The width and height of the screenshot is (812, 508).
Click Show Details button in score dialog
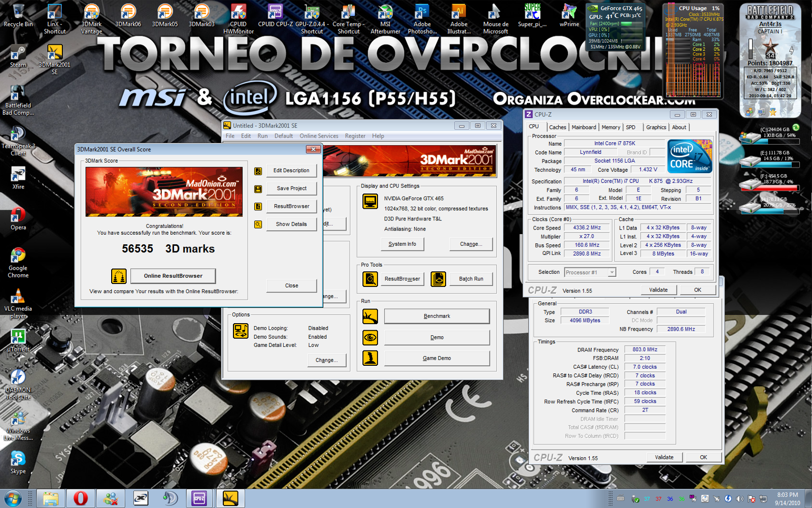click(291, 224)
